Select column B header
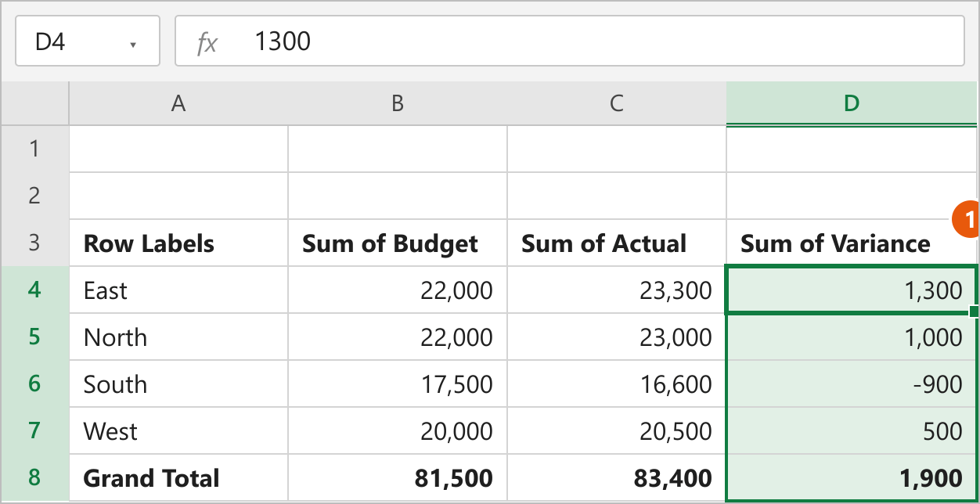 [x=398, y=103]
